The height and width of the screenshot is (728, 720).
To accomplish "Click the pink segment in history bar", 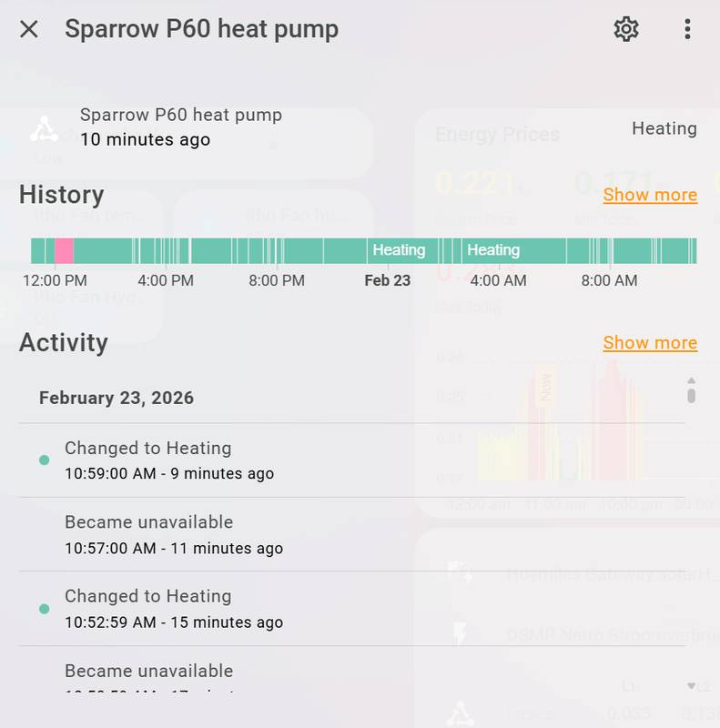I will tap(64, 251).
